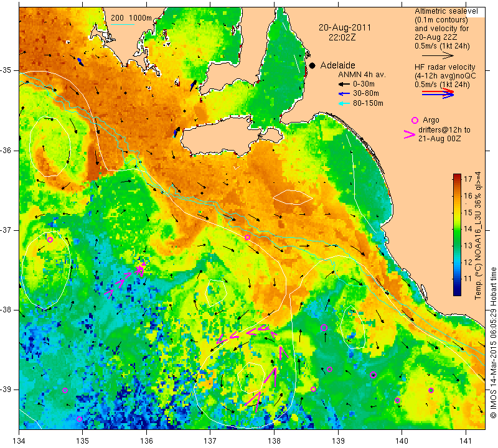Click the red and blue HF radar arrows legend
The image size is (498, 448).
(x=438, y=93)
